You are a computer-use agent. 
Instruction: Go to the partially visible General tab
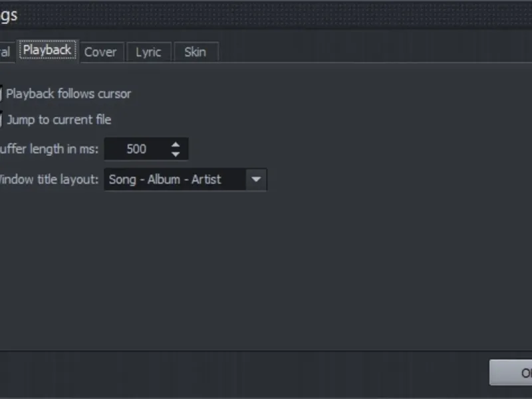tap(5, 52)
